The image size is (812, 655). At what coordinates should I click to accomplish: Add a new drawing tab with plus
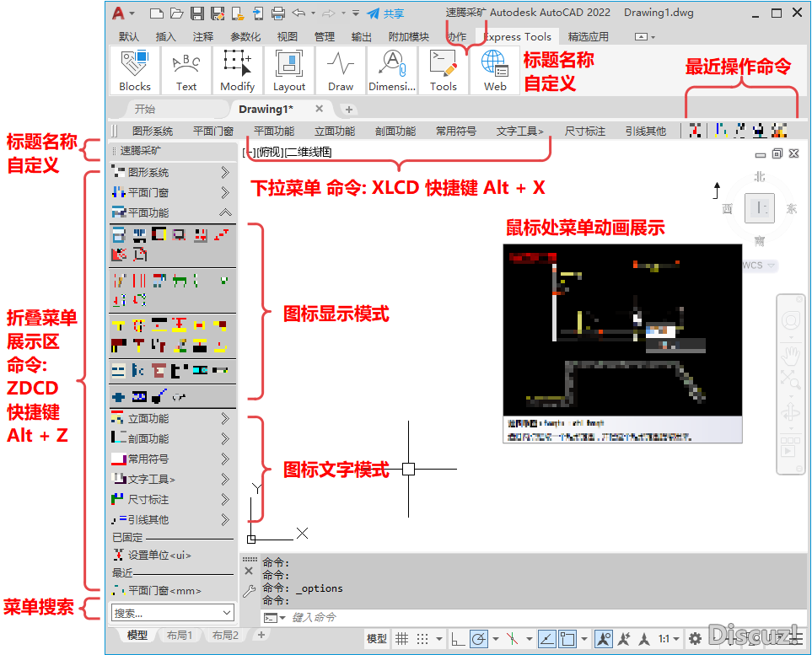[x=349, y=110]
